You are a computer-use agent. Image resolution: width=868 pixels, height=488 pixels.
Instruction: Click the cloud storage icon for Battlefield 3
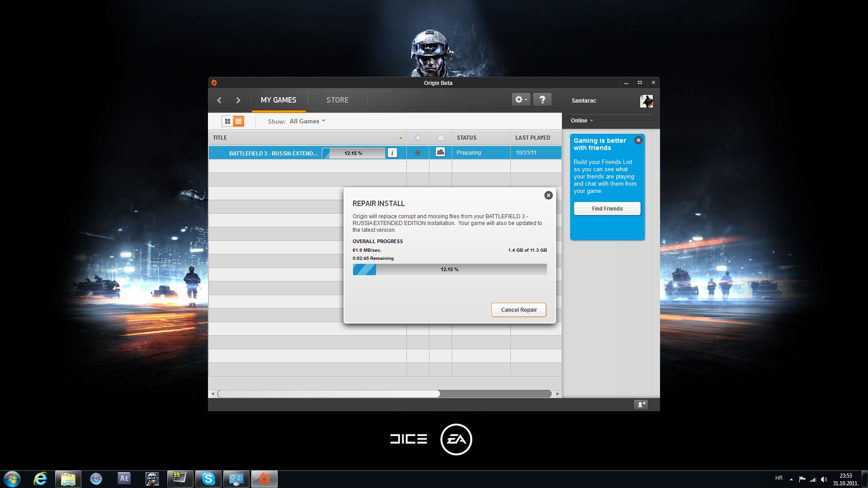440,152
